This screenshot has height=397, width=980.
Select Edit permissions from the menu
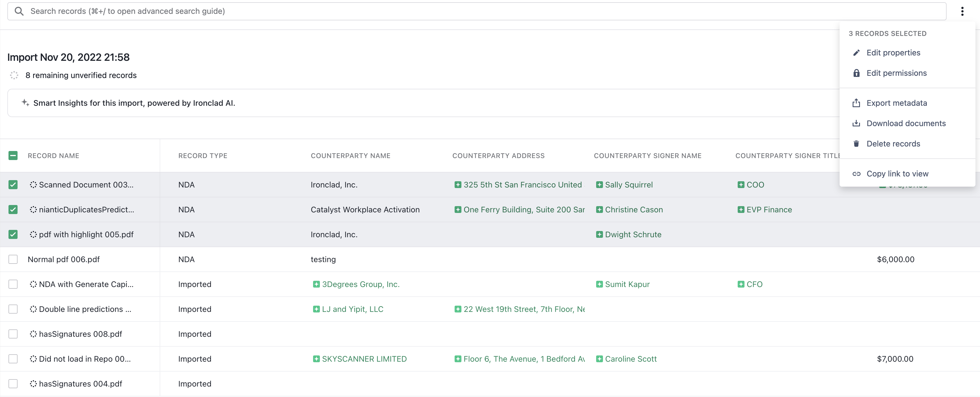coord(907,73)
